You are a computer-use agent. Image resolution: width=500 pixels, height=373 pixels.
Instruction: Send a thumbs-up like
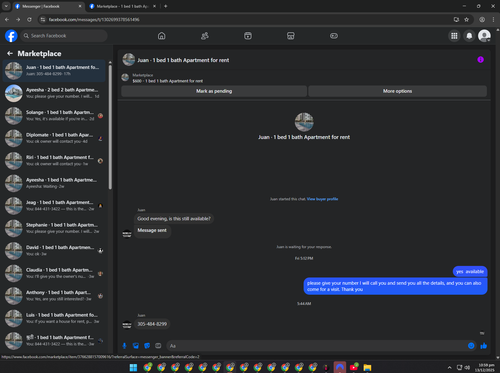(x=484, y=346)
